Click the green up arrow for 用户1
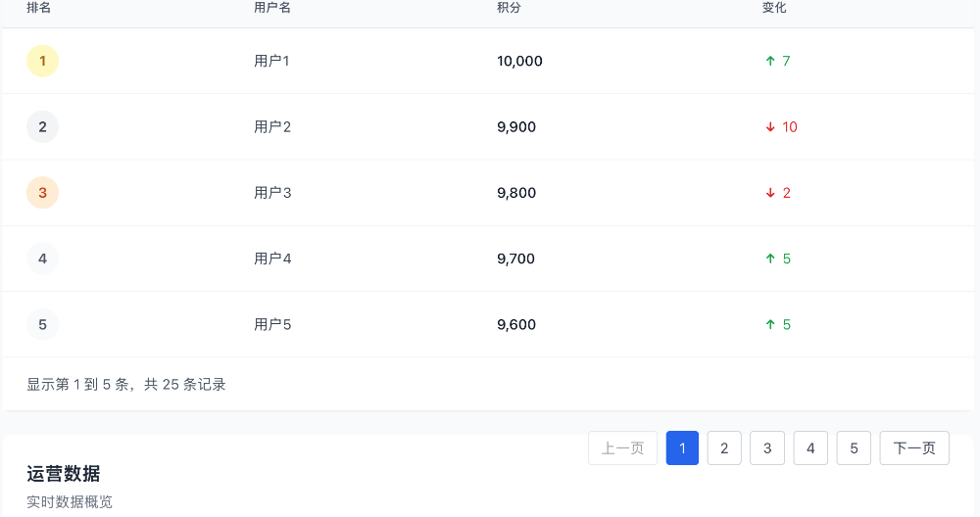Screen dimensions: 980x517 (770, 61)
